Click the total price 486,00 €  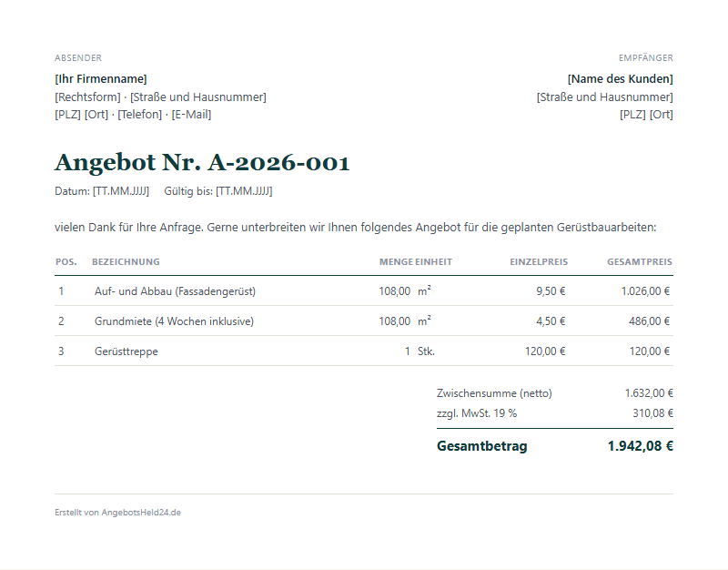(649, 321)
